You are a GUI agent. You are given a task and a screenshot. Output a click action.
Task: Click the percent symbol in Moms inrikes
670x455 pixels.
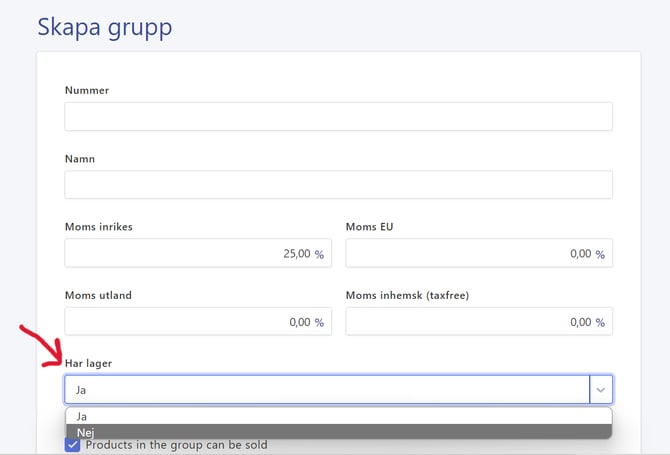pos(319,255)
